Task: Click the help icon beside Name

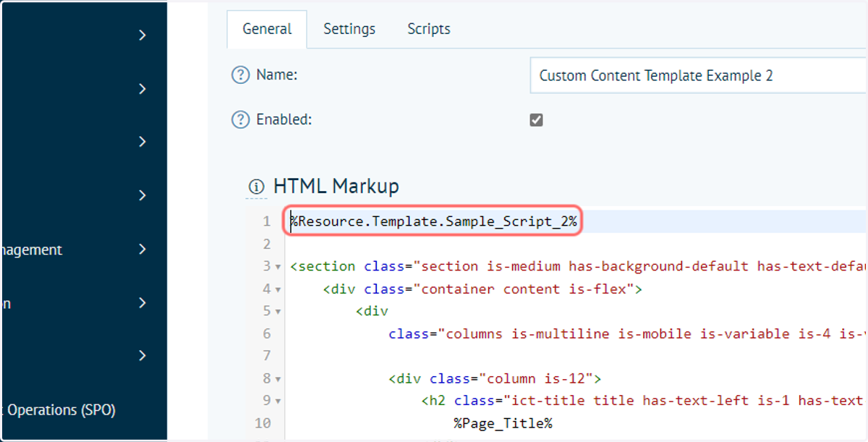Action: click(x=239, y=75)
